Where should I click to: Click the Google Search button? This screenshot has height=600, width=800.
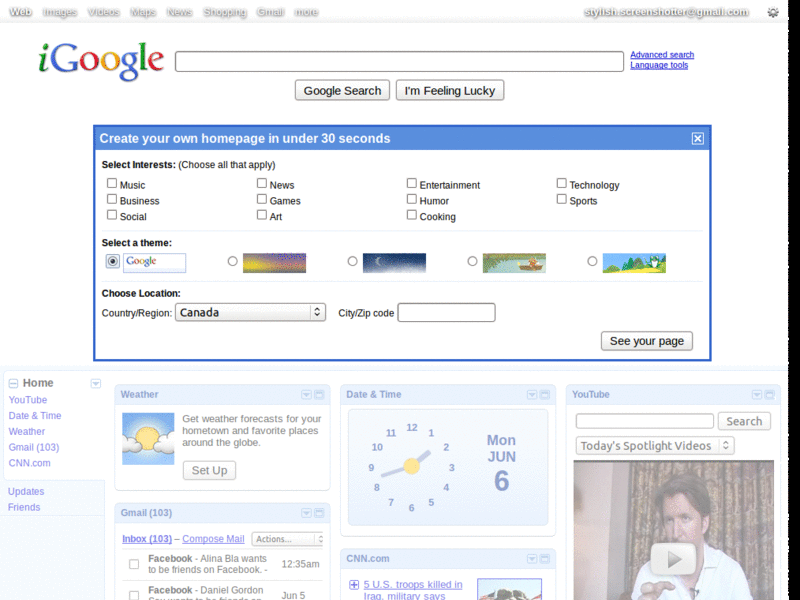tap(342, 90)
